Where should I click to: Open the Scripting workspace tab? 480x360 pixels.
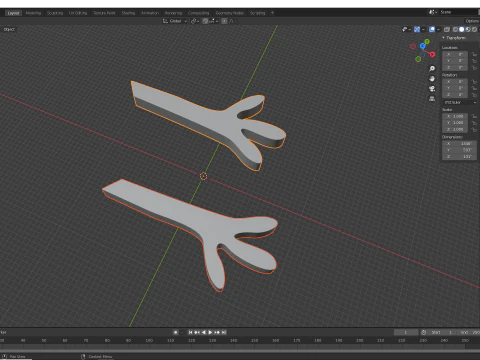pyautogui.click(x=258, y=13)
